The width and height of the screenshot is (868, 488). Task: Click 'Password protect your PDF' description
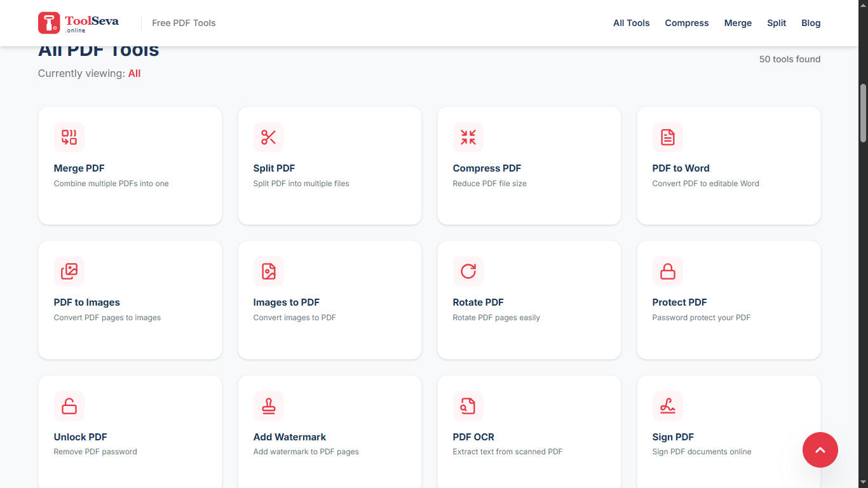pos(702,318)
